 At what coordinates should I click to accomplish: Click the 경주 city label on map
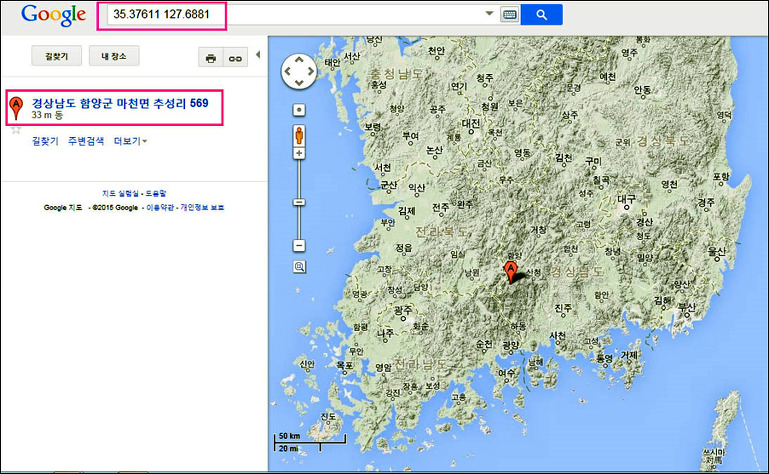[706, 202]
